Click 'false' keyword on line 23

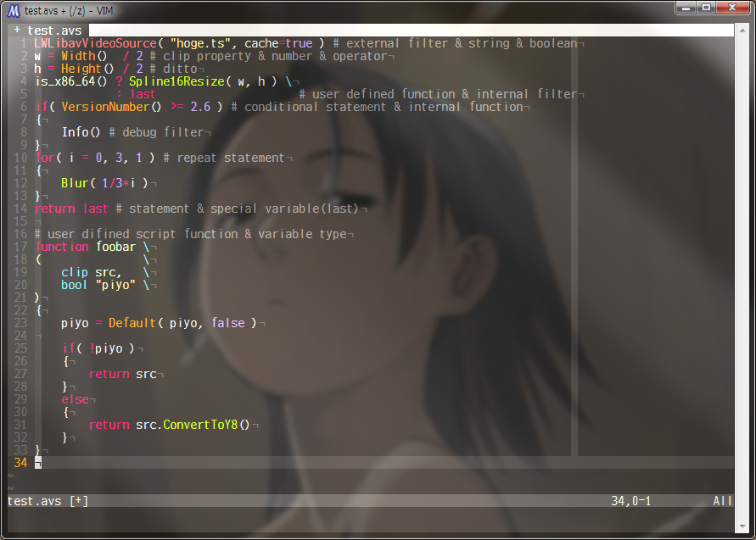[228, 323]
